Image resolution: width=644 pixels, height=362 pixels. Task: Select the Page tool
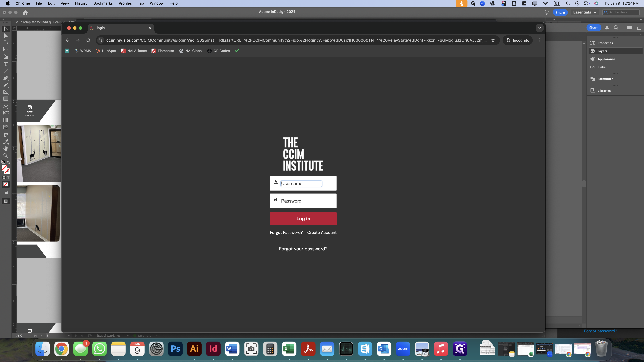coord(5,43)
